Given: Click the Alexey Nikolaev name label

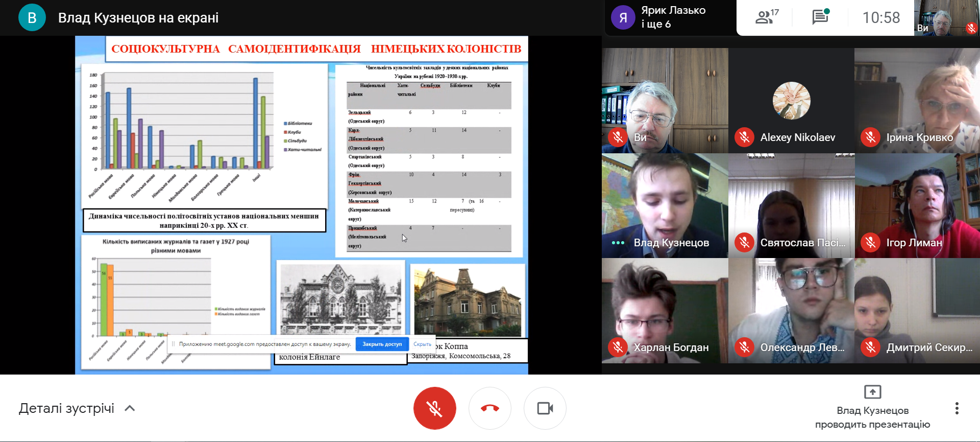Looking at the screenshot, I should 798,137.
